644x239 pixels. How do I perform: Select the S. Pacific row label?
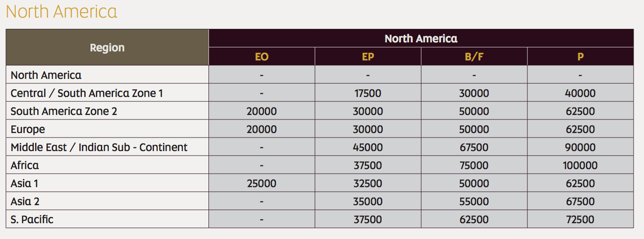(32, 220)
